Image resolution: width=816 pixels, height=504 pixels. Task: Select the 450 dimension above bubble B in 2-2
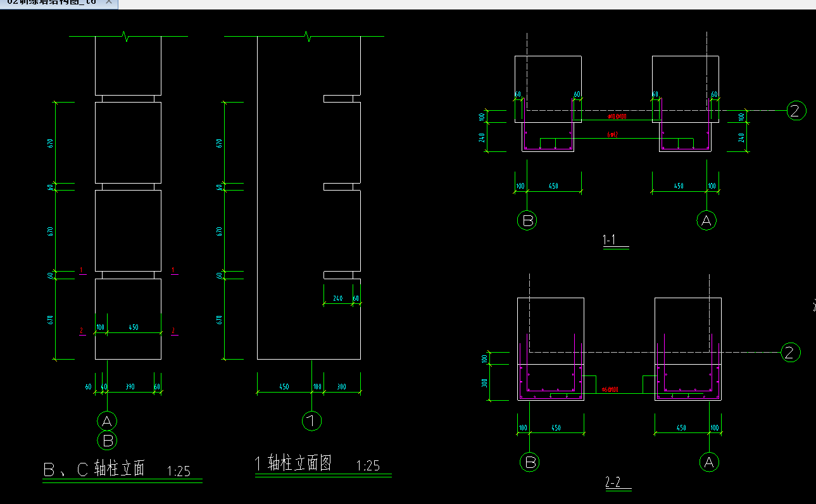tap(556, 428)
